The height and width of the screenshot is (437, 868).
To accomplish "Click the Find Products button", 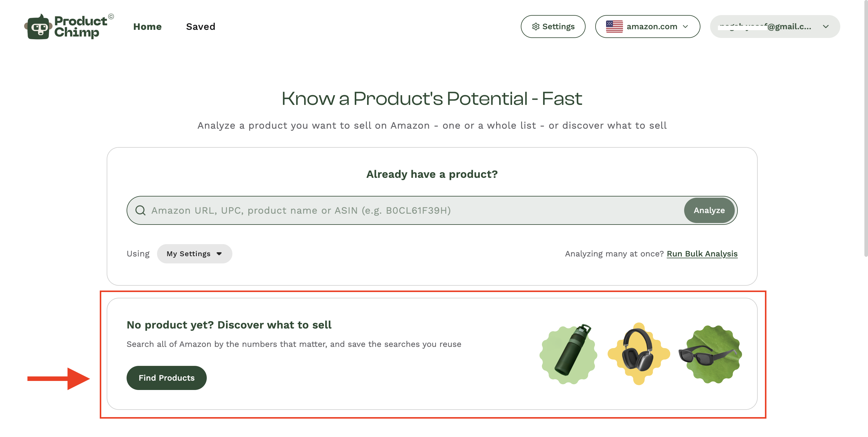I will (166, 378).
